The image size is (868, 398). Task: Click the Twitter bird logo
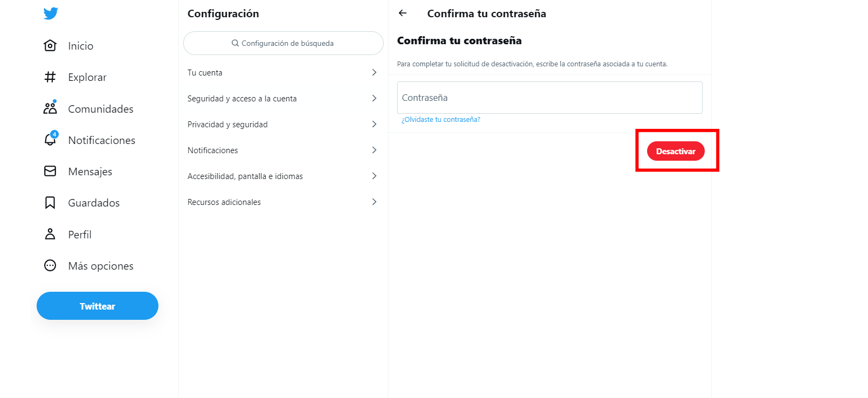51,13
